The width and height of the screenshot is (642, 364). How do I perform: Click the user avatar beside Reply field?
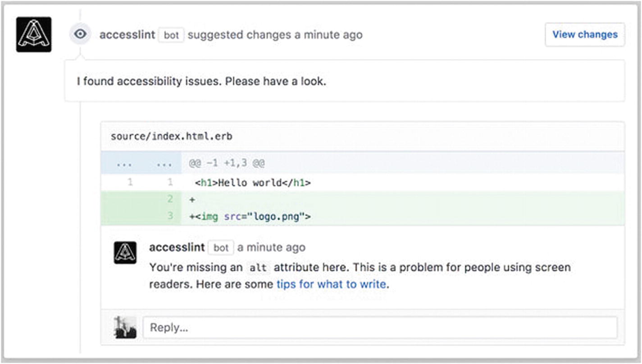coord(125,328)
